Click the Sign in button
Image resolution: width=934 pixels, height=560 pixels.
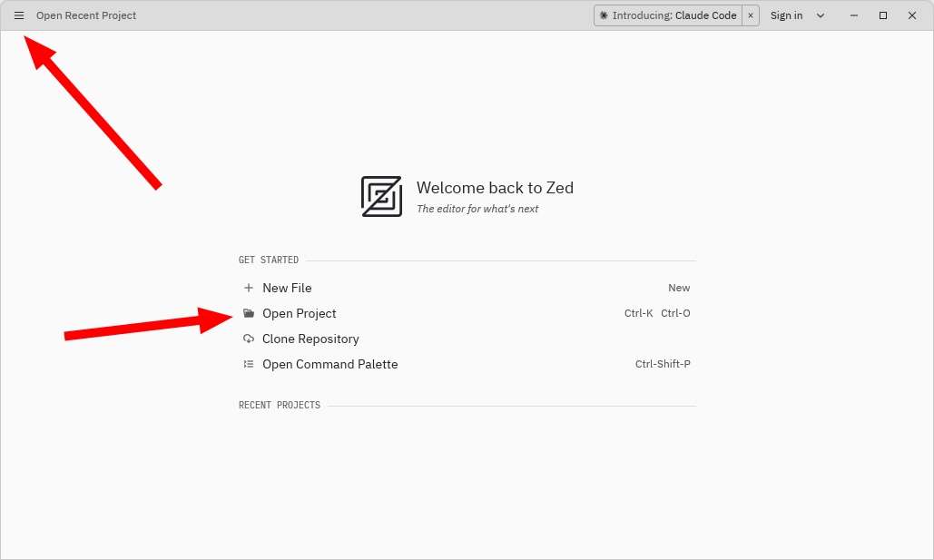[786, 15]
